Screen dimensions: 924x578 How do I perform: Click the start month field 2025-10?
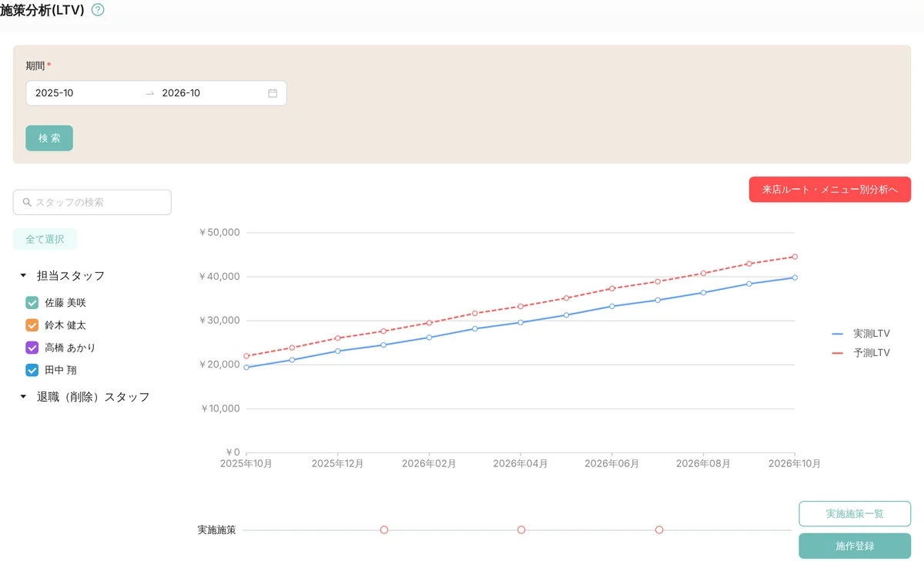click(85, 93)
